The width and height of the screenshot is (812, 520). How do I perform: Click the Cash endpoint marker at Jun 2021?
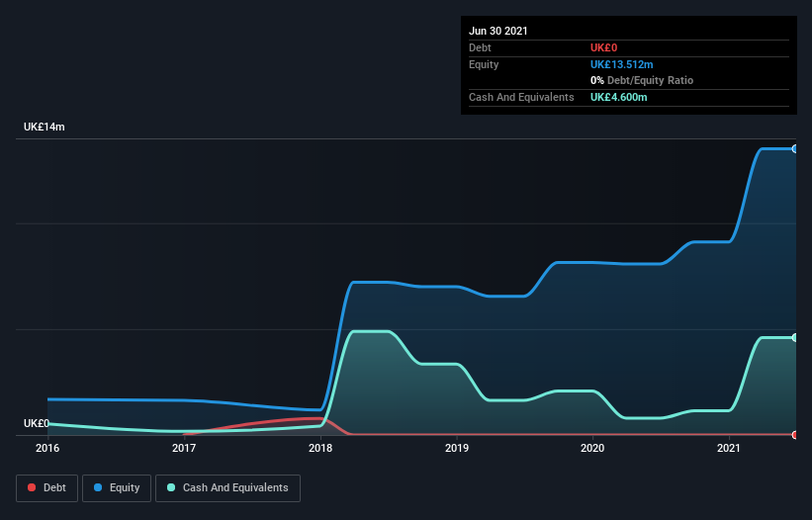795,337
